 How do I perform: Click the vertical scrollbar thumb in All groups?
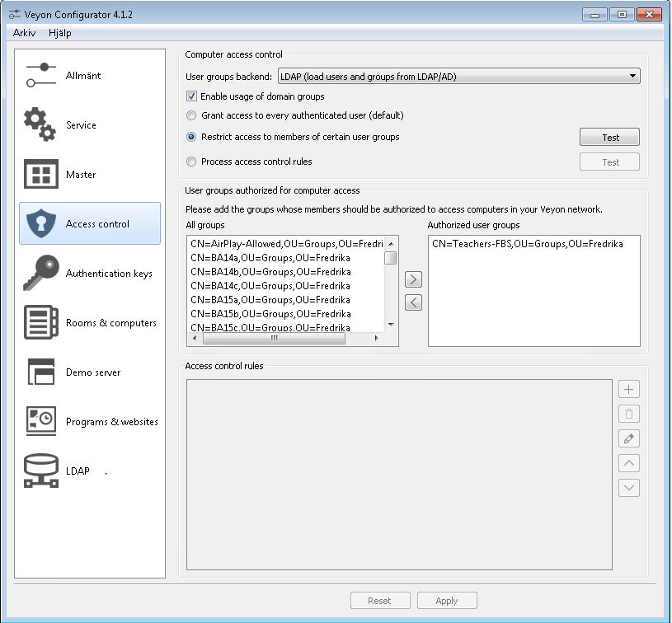point(391,258)
